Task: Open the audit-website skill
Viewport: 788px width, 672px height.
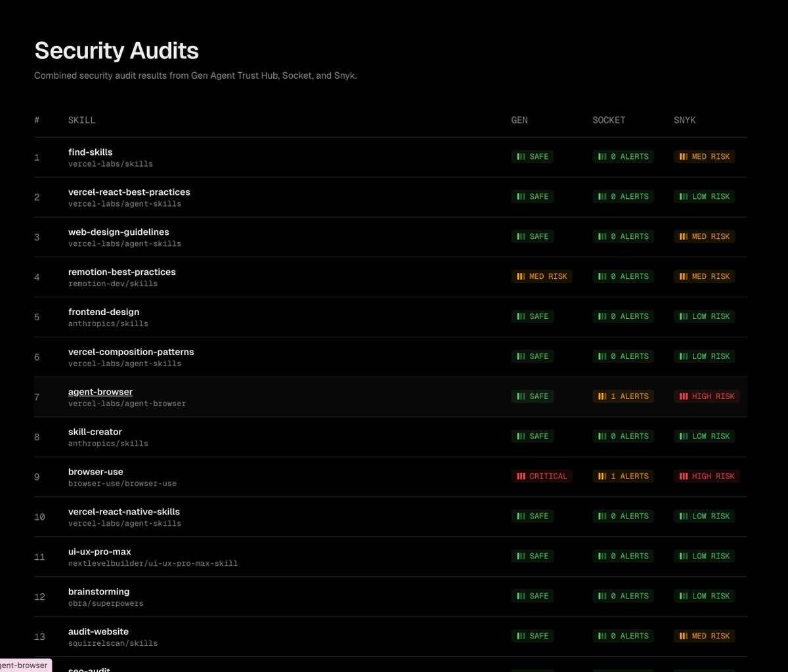Action: (98, 633)
